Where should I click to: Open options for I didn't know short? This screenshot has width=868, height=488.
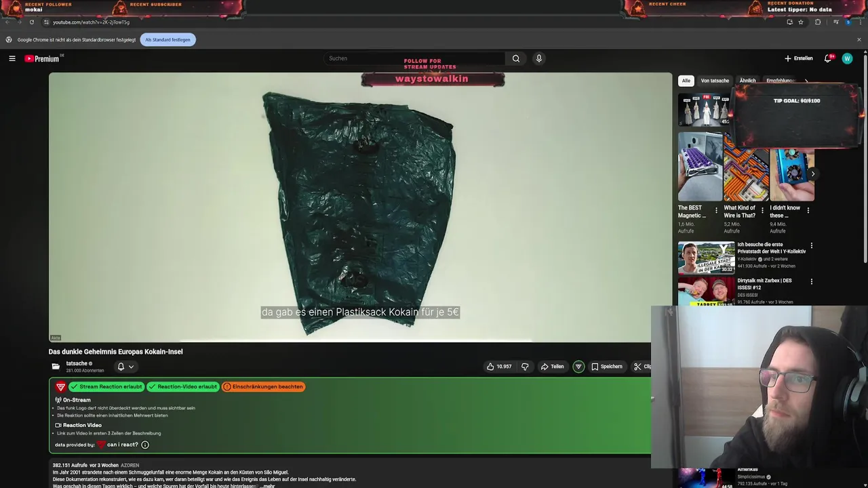tap(808, 211)
